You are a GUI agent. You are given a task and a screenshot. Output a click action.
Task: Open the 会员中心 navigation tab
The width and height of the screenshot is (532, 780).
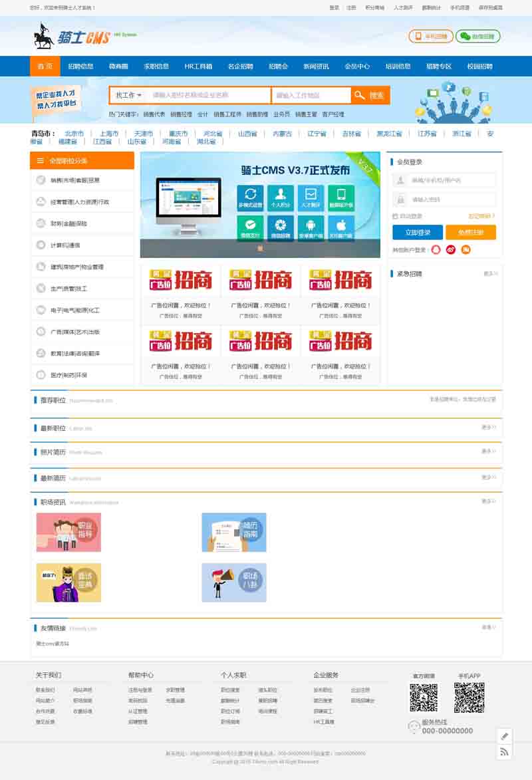[x=357, y=66]
